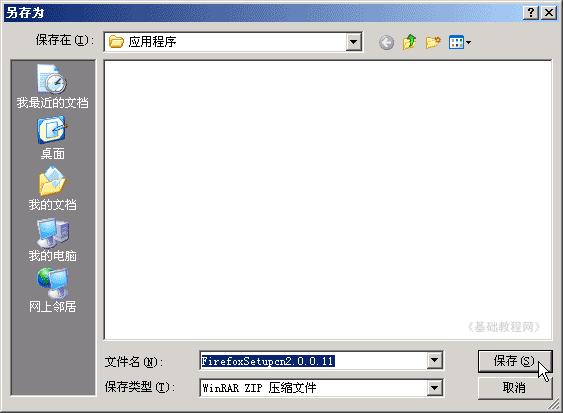Click the 取消 button
The width and height of the screenshot is (563, 413).
coord(515,388)
